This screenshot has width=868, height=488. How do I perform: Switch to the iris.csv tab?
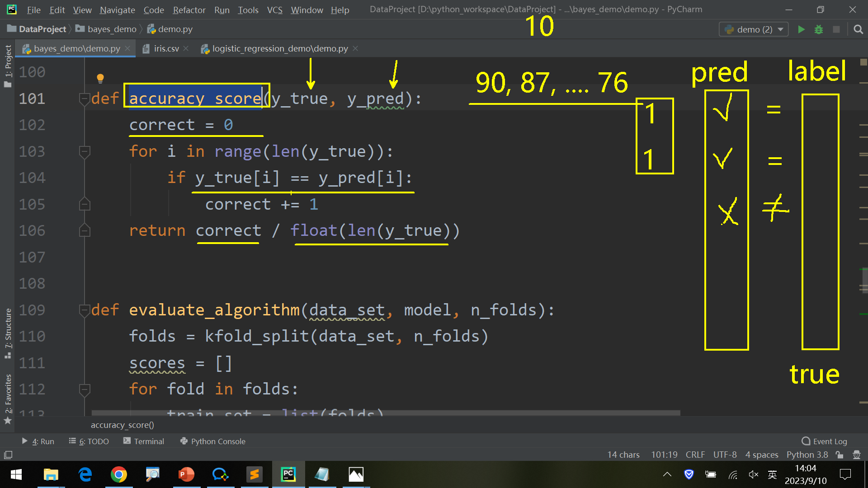[x=166, y=48]
